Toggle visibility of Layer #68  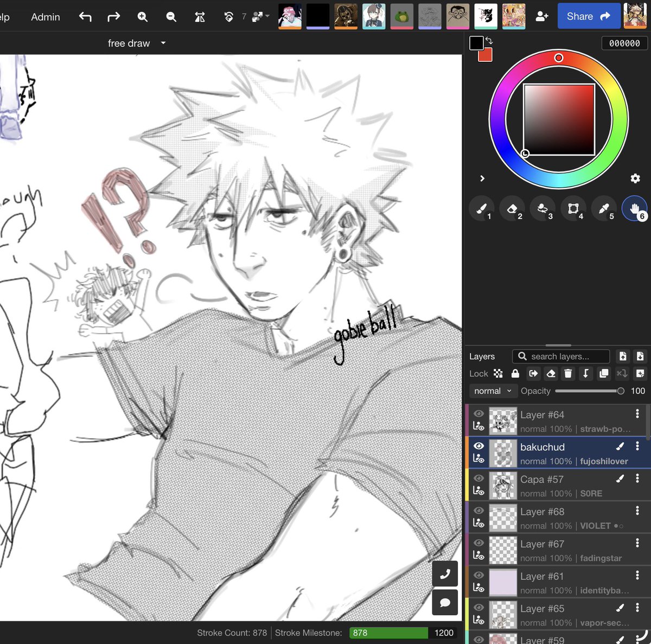click(x=478, y=511)
